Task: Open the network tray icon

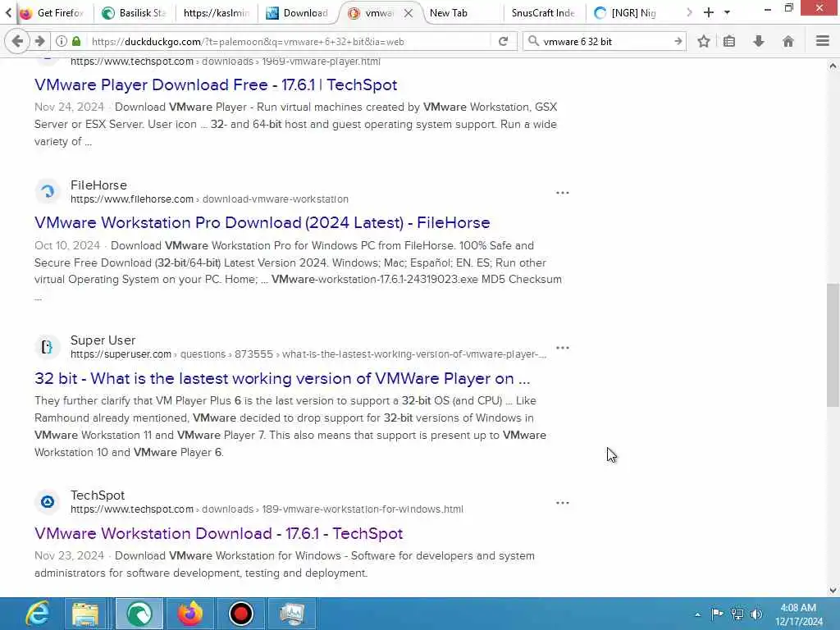Action: click(737, 614)
